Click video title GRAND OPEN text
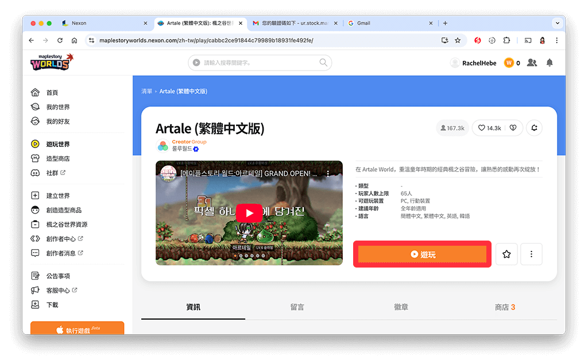This screenshot has width=588, height=364. pos(249,173)
